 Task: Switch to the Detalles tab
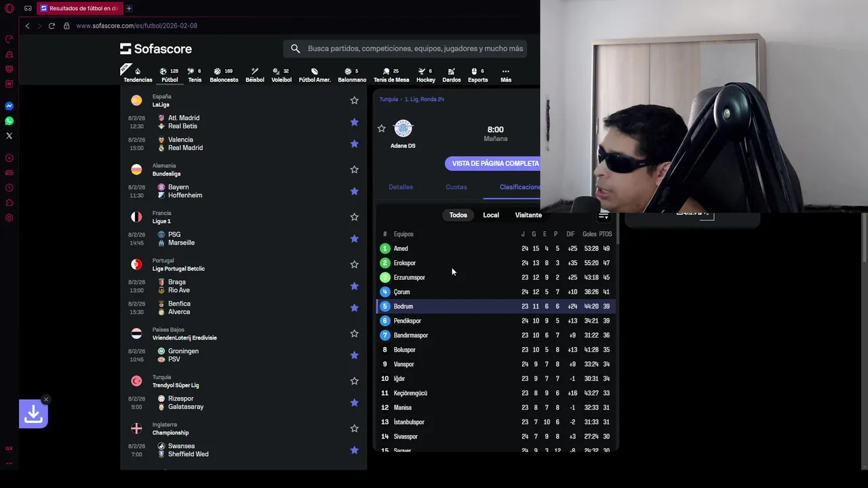pyautogui.click(x=401, y=187)
